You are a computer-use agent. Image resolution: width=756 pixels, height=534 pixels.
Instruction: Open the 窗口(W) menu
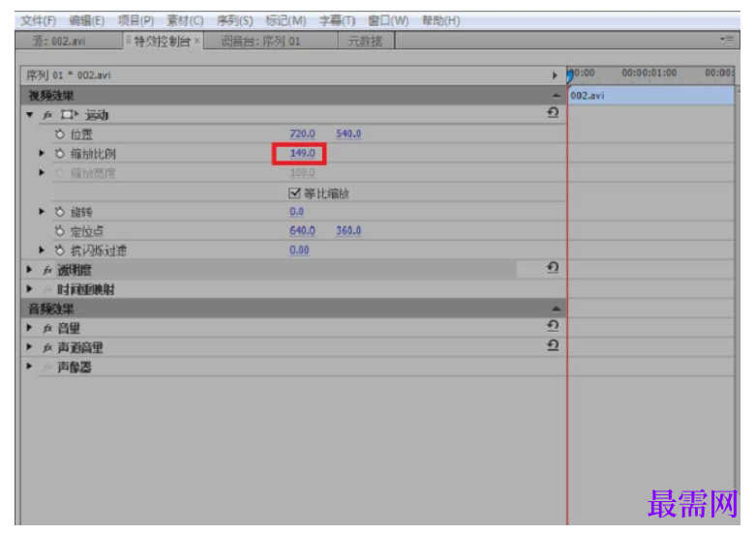coord(388,21)
